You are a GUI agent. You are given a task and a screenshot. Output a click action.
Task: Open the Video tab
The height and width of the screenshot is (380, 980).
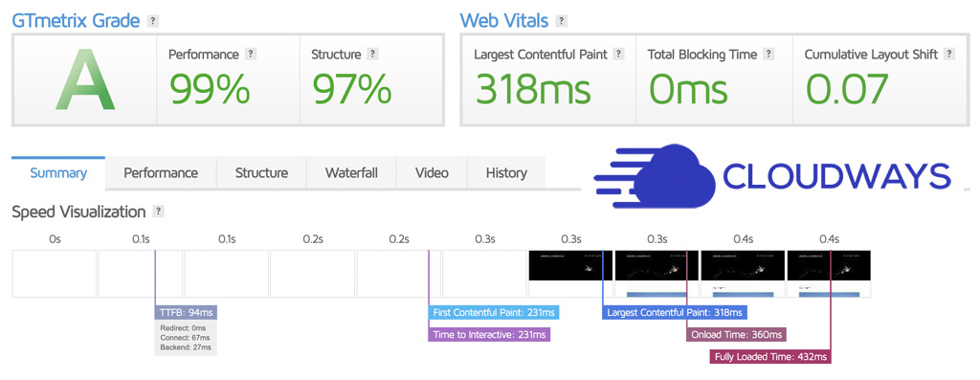(x=432, y=173)
